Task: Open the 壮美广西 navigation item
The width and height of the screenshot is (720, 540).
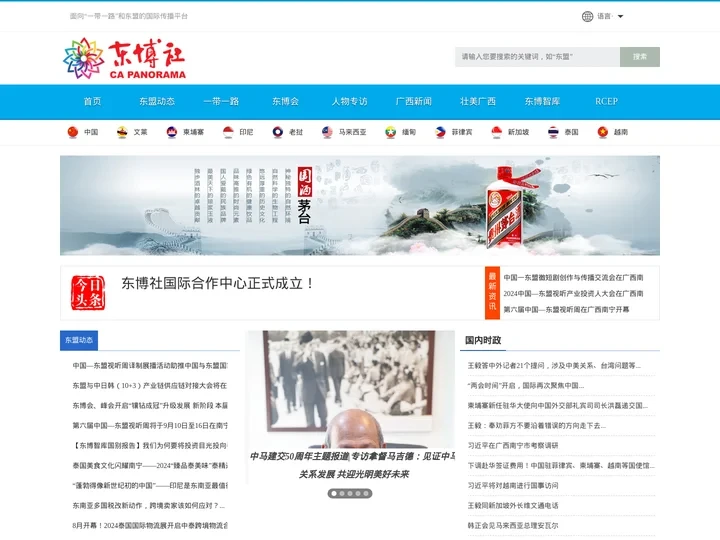Action: tap(478, 101)
